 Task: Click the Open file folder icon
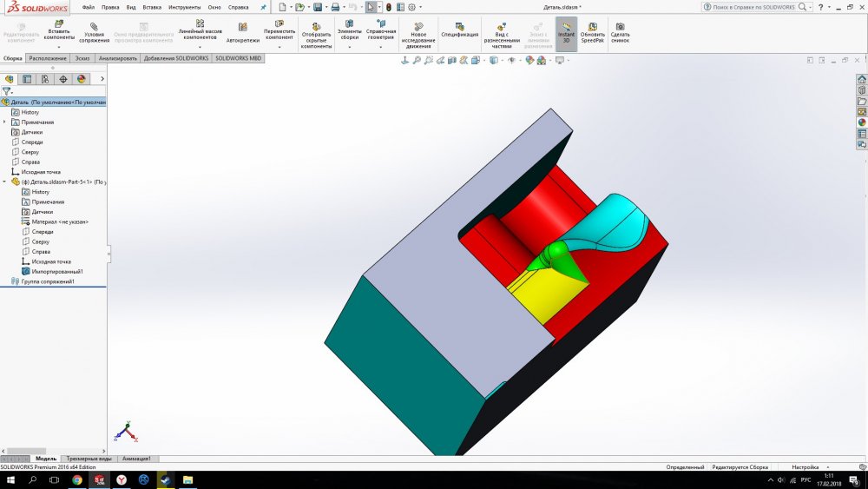tap(299, 7)
